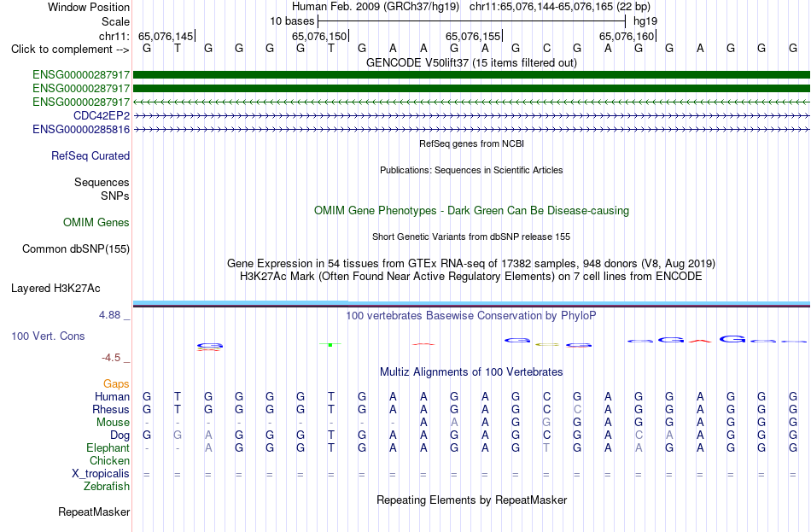The image size is (811, 532).
Task: Click the Gaps row label
Action: pyautogui.click(x=116, y=383)
